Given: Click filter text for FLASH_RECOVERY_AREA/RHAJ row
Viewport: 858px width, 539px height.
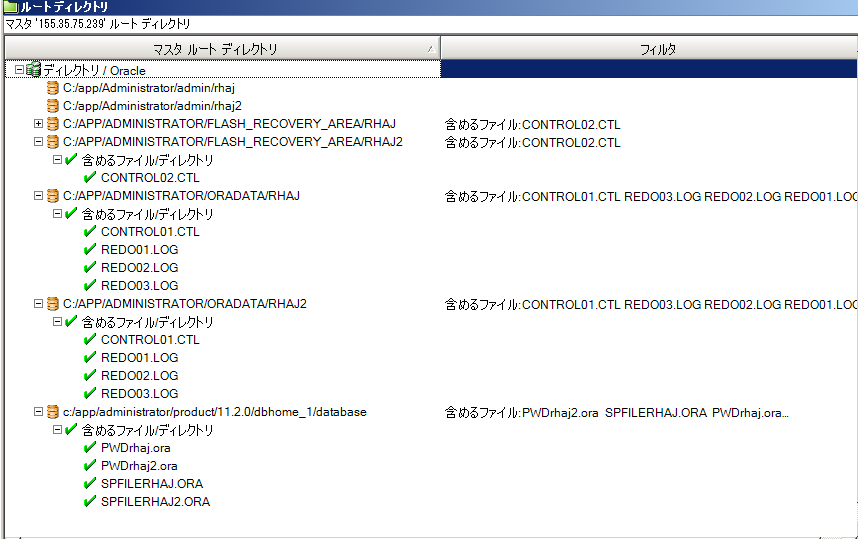Looking at the screenshot, I should [x=532, y=124].
